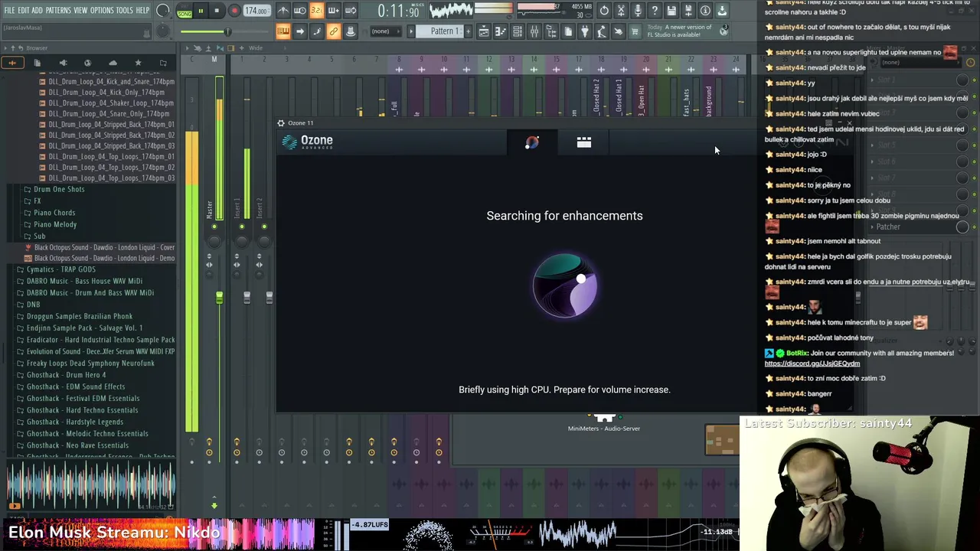
Task: Expand the Sub folder
Action: point(38,236)
